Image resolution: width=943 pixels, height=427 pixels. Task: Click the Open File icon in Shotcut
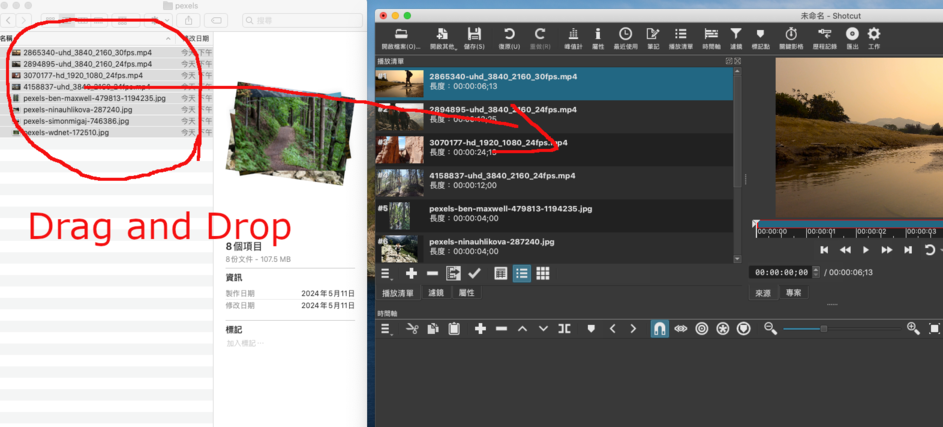click(x=401, y=36)
